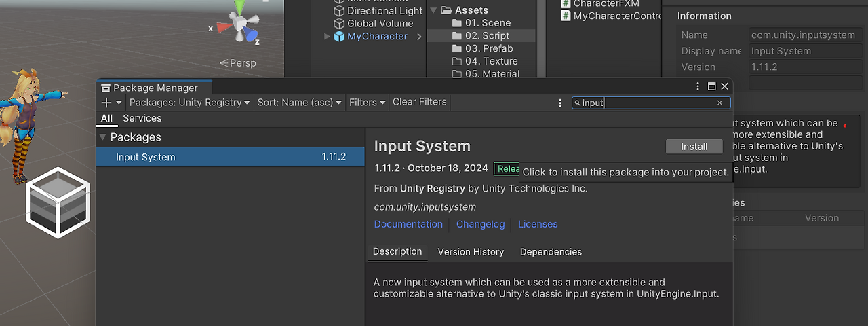
Task: Open the Filters dropdown
Action: [368, 103]
